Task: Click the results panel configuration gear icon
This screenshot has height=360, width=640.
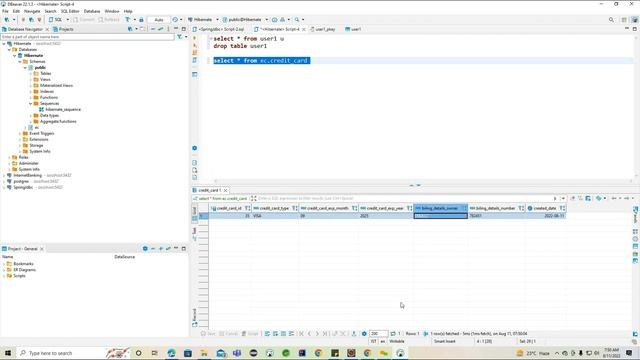Action: [364, 333]
